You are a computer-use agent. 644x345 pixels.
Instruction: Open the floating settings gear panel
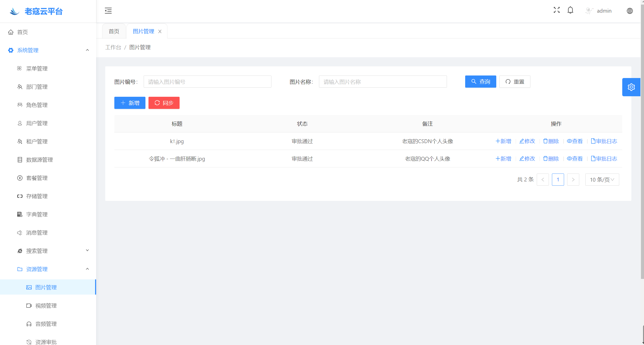point(631,87)
